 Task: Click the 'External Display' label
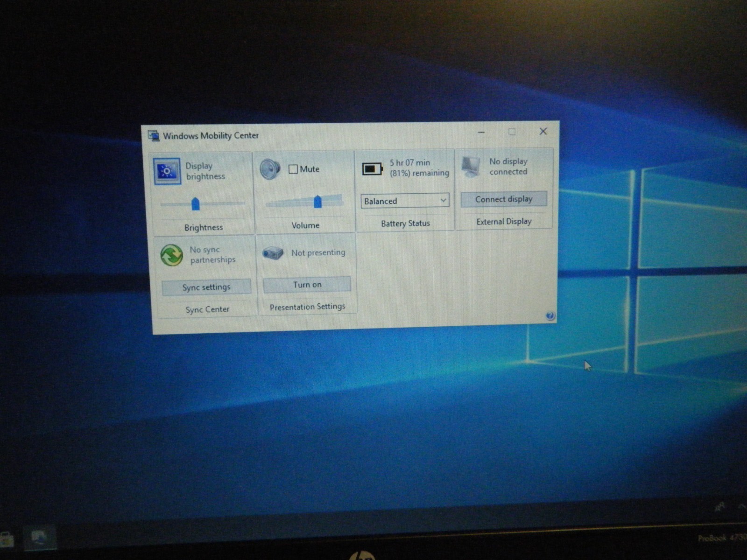coord(504,222)
